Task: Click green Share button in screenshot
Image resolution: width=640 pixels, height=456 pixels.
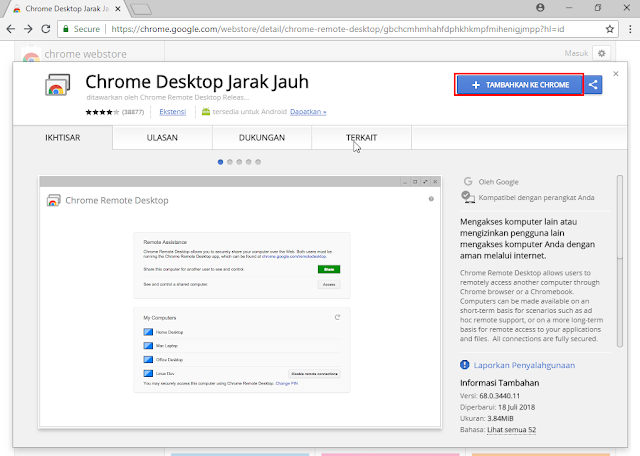Action: click(329, 269)
